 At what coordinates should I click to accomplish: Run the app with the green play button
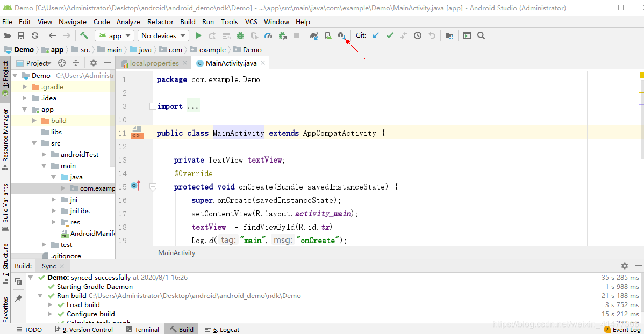click(x=198, y=35)
